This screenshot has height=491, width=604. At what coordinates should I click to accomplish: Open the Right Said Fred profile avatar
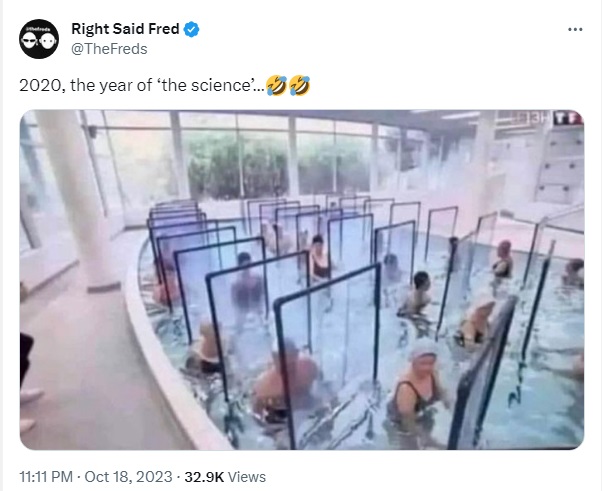(x=39, y=39)
